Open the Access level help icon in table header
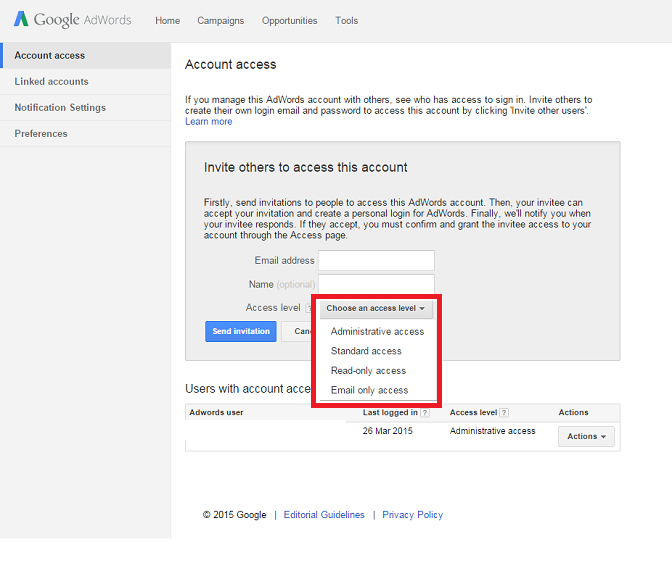This screenshot has width=672, height=563. coord(504,413)
